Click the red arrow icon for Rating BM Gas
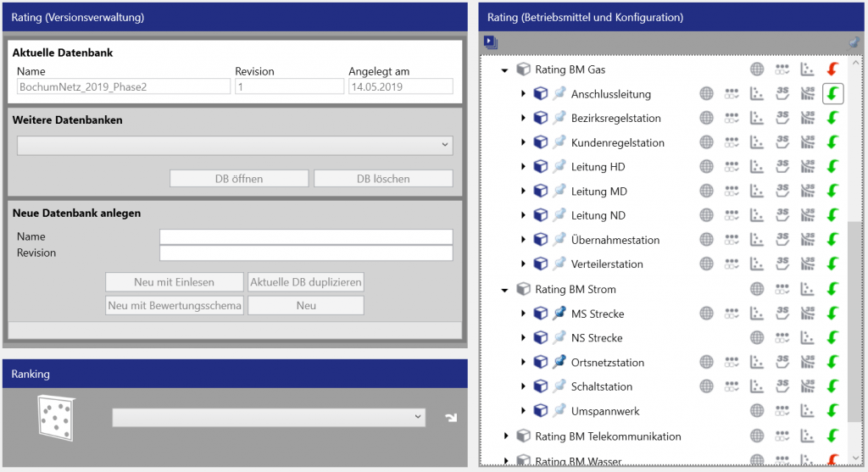This screenshot has height=472, width=868. pos(832,69)
